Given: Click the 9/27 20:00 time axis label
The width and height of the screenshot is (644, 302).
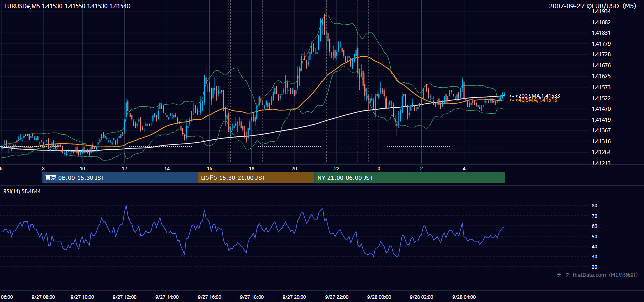Looking at the screenshot, I should pos(295,297).
